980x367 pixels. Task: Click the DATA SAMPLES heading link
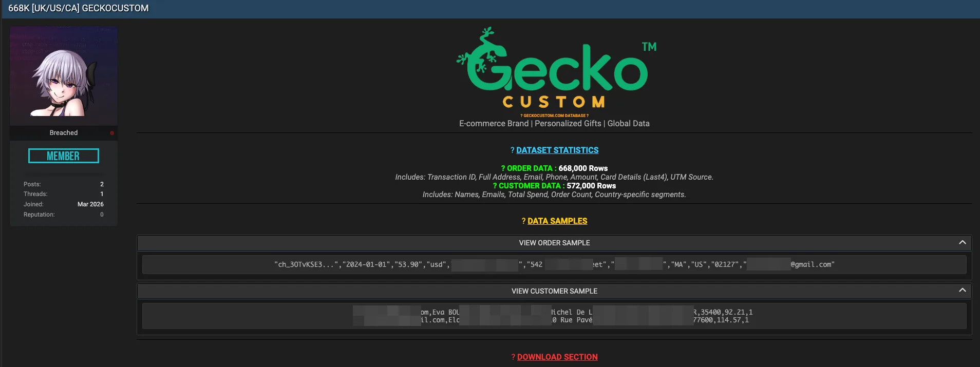click(557, 221)
